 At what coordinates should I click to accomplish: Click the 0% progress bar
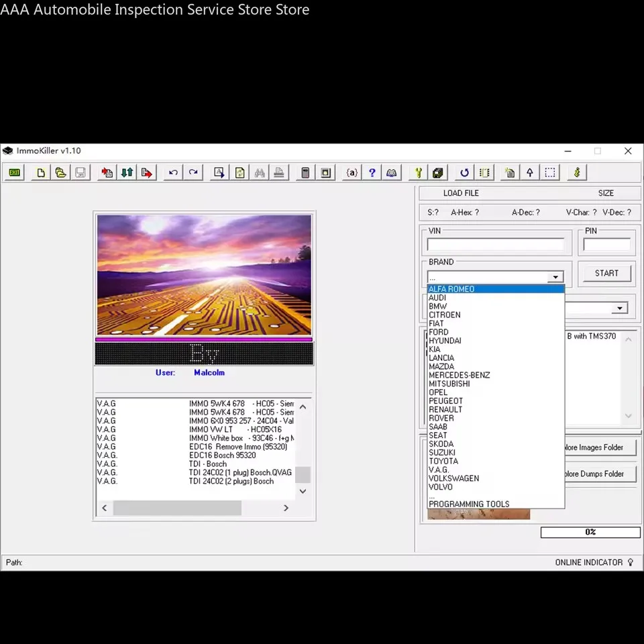pos(590,532)
